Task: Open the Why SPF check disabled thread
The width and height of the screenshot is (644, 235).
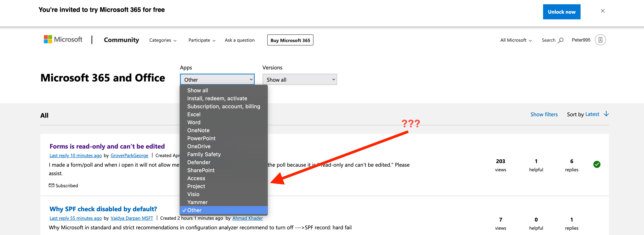Action: pos(103,209)
